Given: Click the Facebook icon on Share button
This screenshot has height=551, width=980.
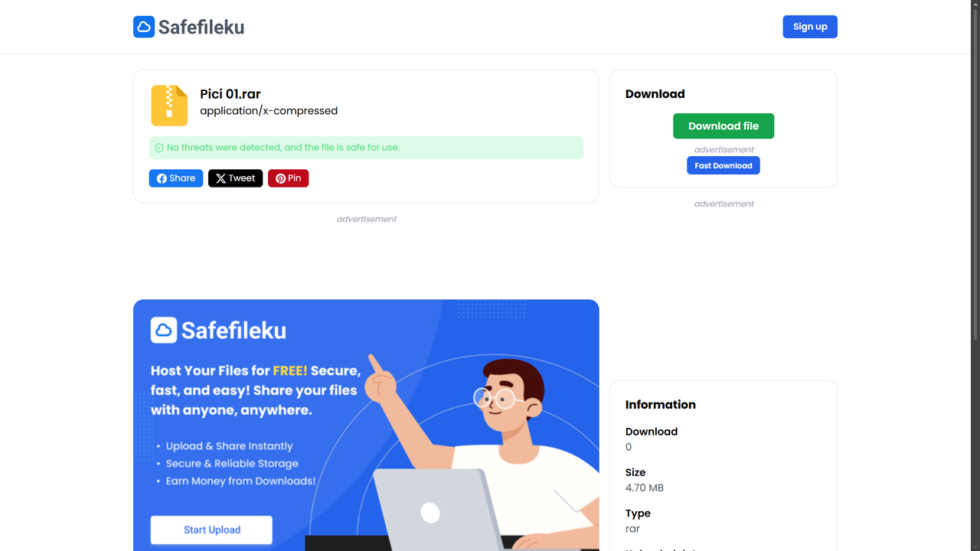Looking at the screenshot, I should 162,178.
